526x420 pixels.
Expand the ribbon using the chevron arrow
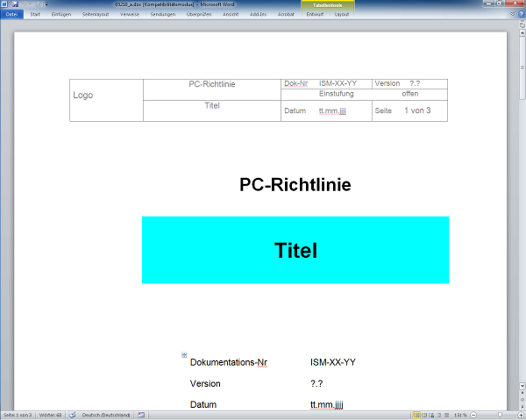click(x=512, y=14)
